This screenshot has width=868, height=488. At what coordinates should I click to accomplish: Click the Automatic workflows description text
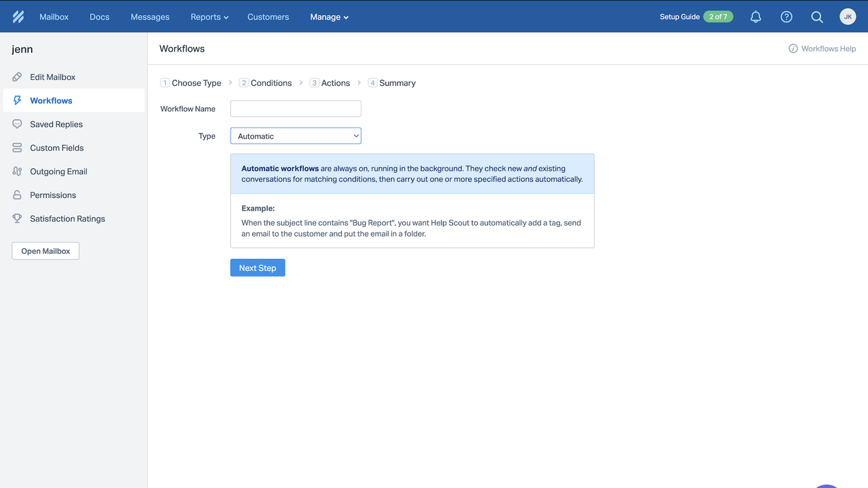(412, 174)
